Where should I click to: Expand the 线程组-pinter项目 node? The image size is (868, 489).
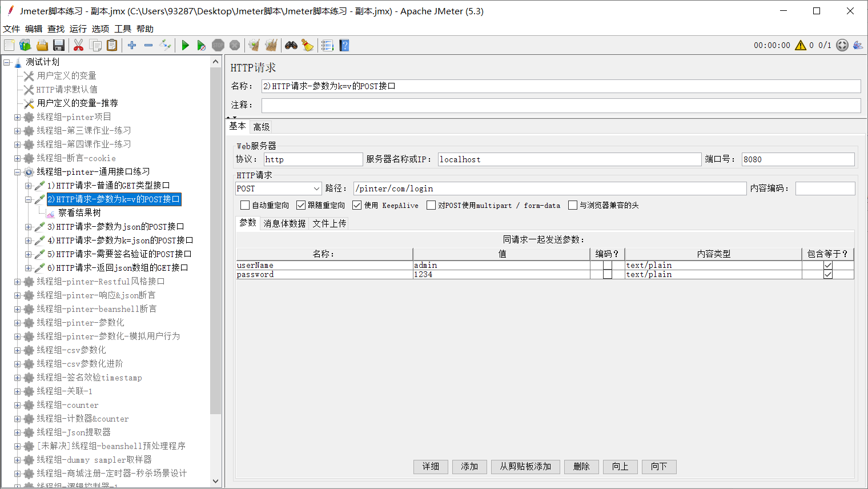[x=17, y=117]
